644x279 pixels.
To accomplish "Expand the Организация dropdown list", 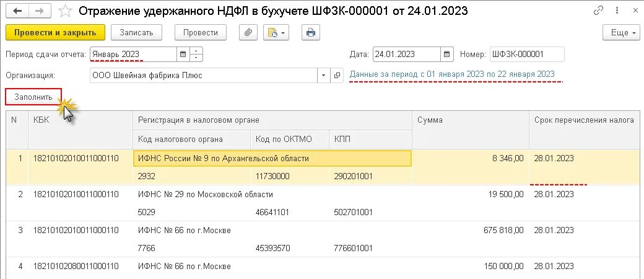I will 323,75.
